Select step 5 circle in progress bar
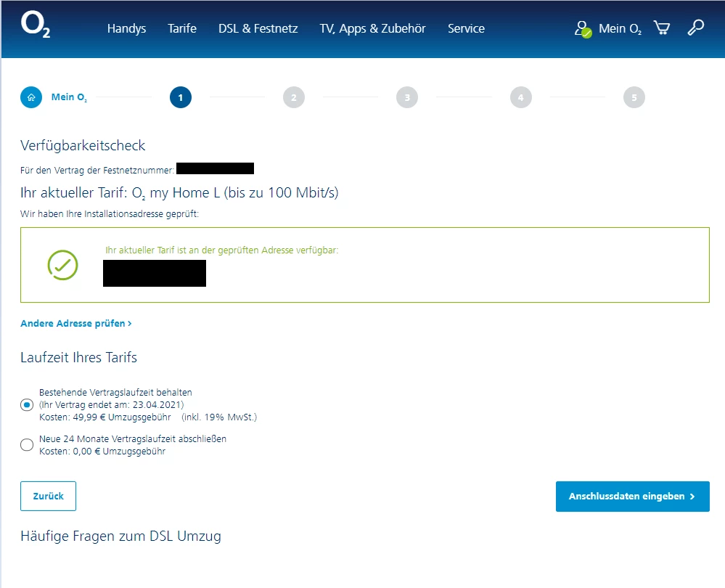 tap(634, 97)
